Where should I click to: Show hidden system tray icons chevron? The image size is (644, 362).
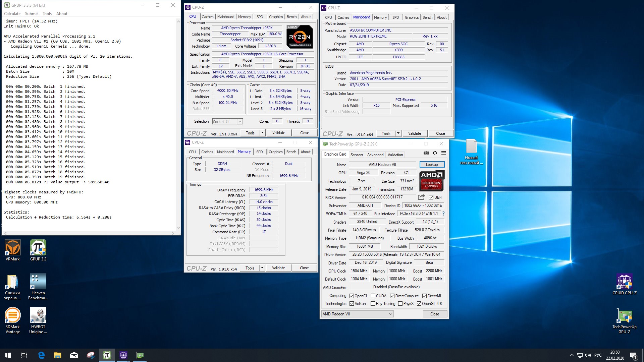click(x=572, y=355)
